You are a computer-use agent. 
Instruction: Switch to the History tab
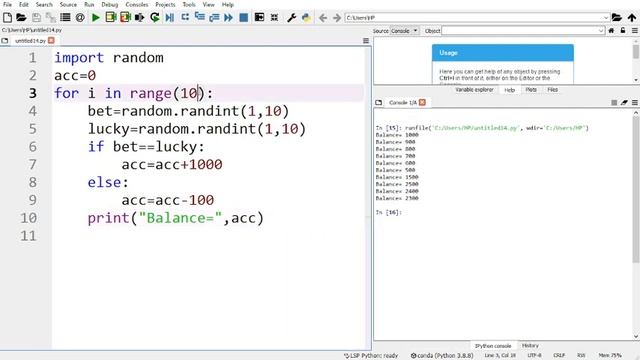(x=530, y=346)
